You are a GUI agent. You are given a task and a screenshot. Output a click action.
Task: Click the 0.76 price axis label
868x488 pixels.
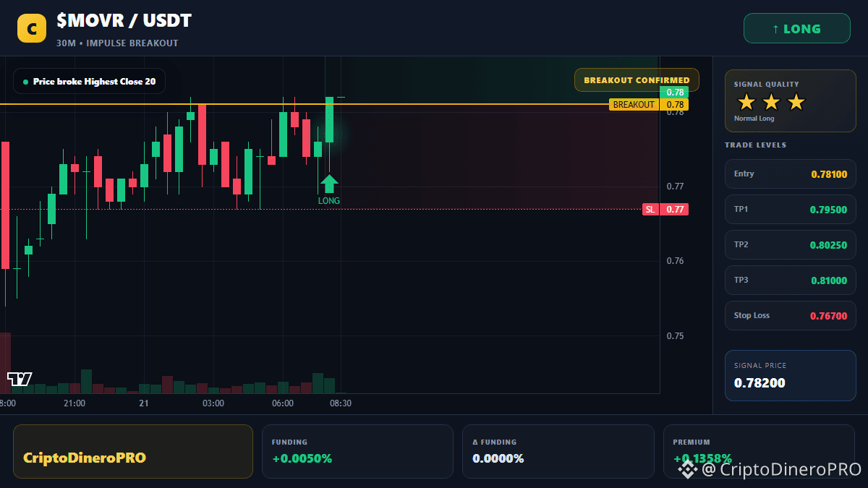coord(675,261)
